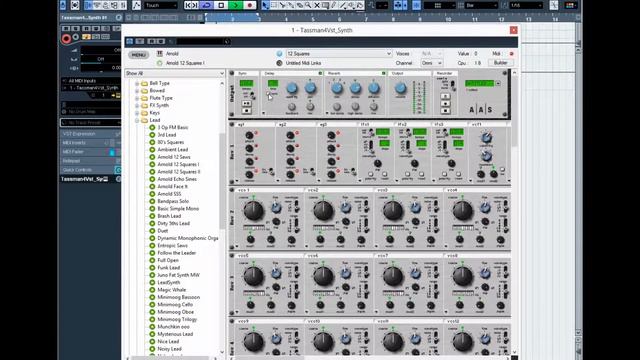Image resolution: width=640 pixels, height=360 pixels.
Task: Select the 3 Op FM Basic preset
Action: pyautogui.click(x=173, y=127)
